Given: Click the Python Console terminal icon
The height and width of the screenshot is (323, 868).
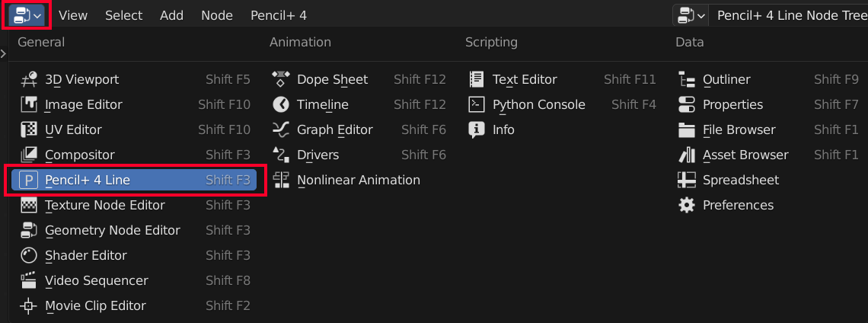Looking at the screenshot, I should click(x=477, y=104).
